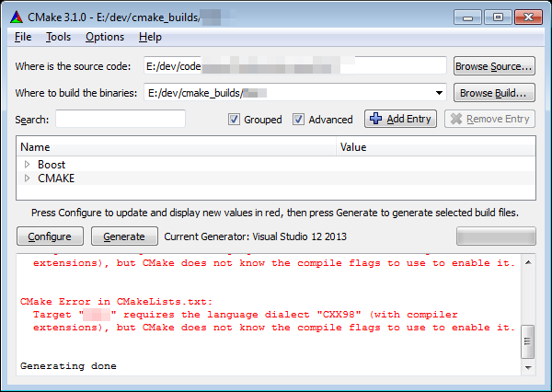Click the Name column header
Image resolution: width=552 pixels, height=392 pixels.
175,147
